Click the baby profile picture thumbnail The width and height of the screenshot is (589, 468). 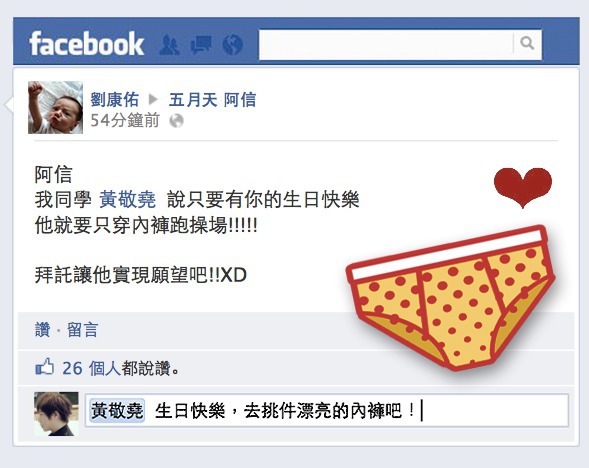coord(55,107)
